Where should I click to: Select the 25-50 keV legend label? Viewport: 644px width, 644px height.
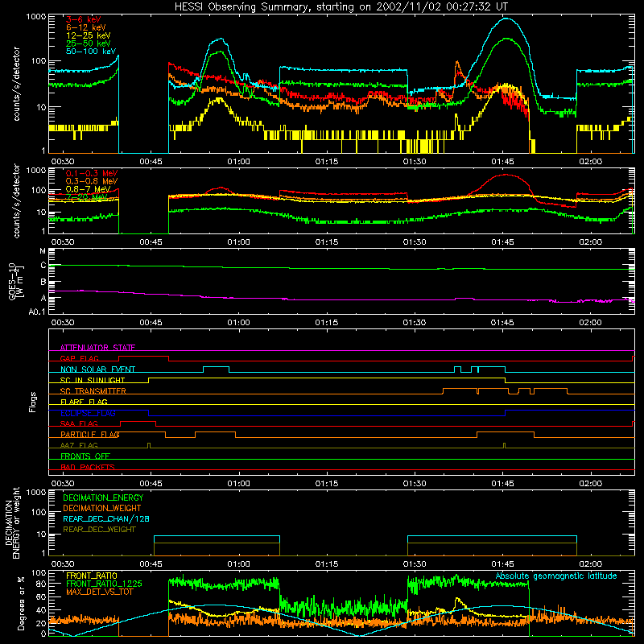coord(89,43)
